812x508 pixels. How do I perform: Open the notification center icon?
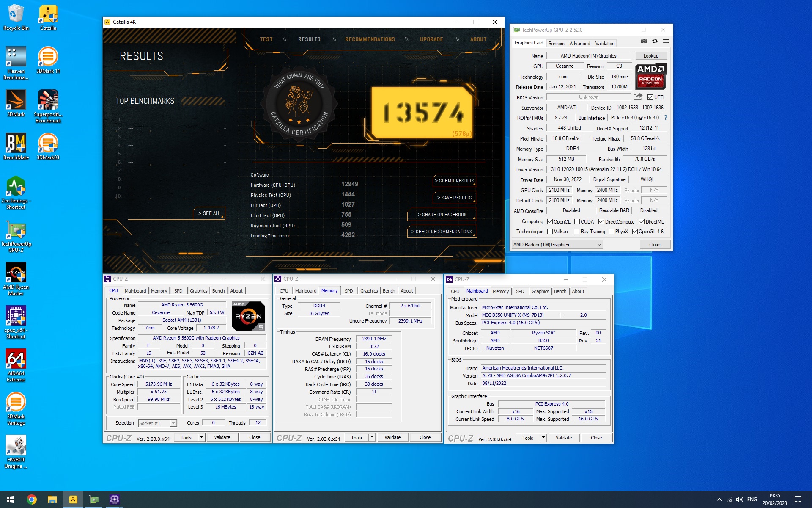tap(798, 500)
